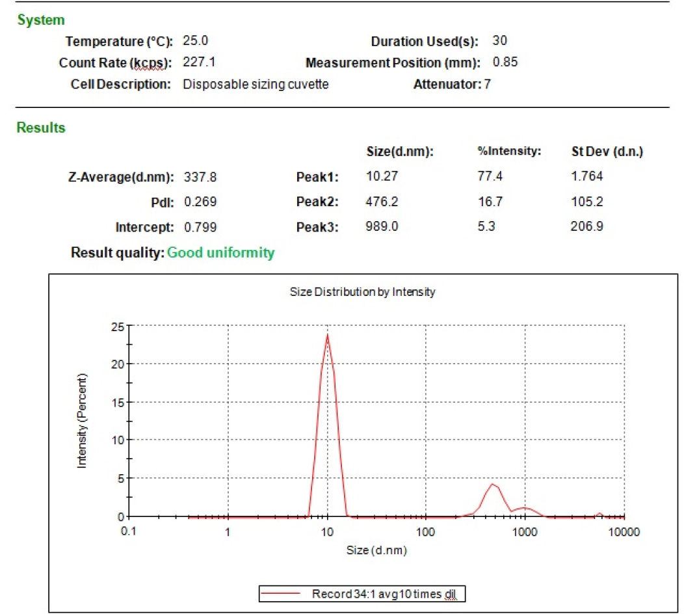Screen dimensions: 684x616
Task: Click the Intercept value 0.799
Action: click(x=200, y=228)
